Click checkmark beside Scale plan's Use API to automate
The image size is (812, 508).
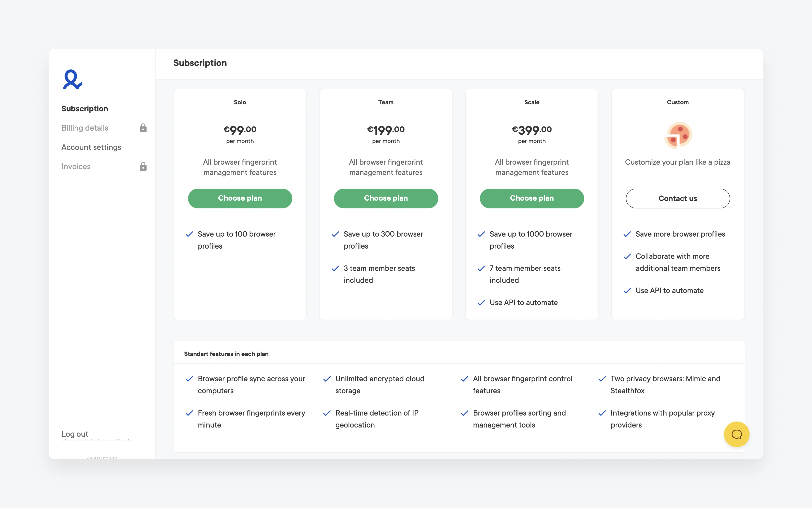[x=481, y=303]
